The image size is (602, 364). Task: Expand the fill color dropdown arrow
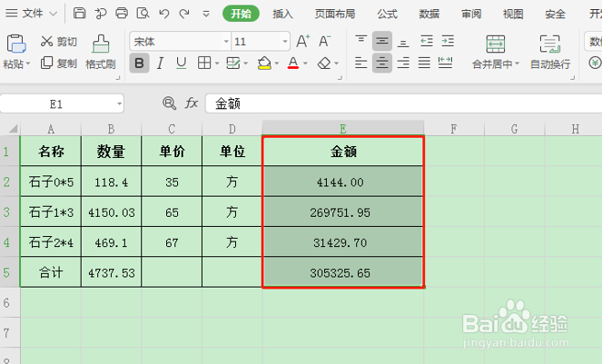point(276,64)
